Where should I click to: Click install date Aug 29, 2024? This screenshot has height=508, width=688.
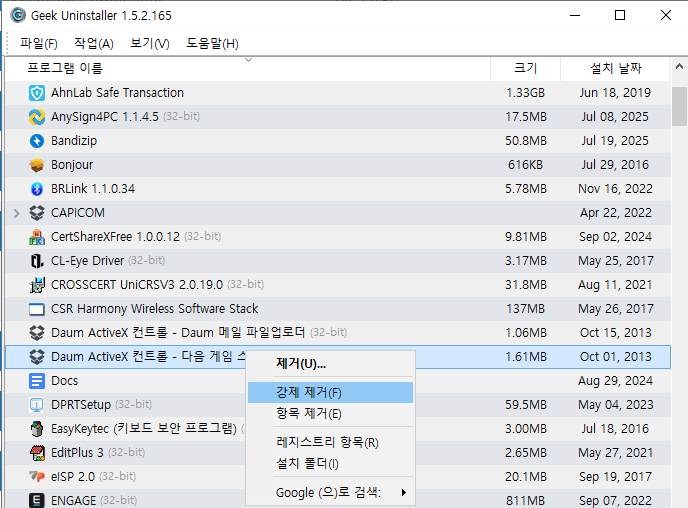615,381
